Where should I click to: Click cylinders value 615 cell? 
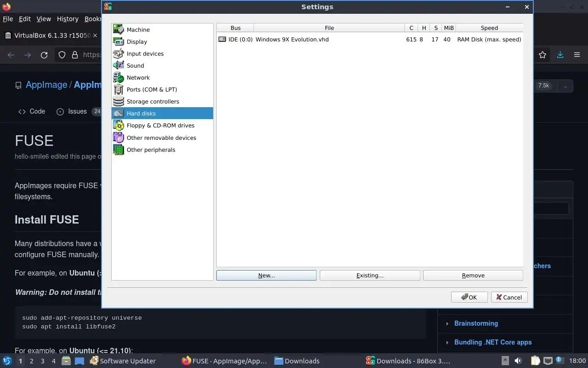pos(411,39)
